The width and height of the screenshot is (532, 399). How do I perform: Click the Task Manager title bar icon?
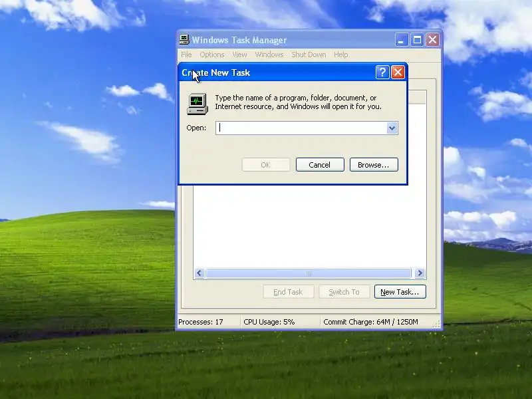(184, 40)
